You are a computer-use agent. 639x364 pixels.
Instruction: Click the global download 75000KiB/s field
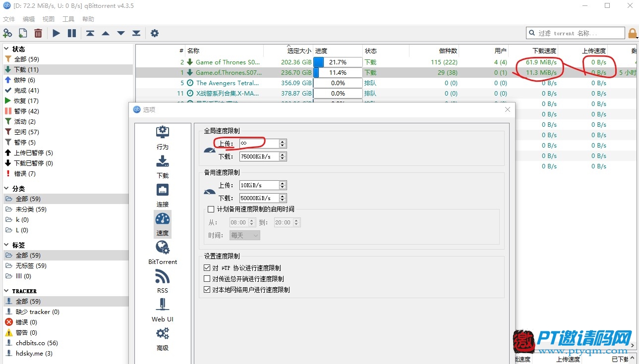pyautogui.click(x=259, y=156)
